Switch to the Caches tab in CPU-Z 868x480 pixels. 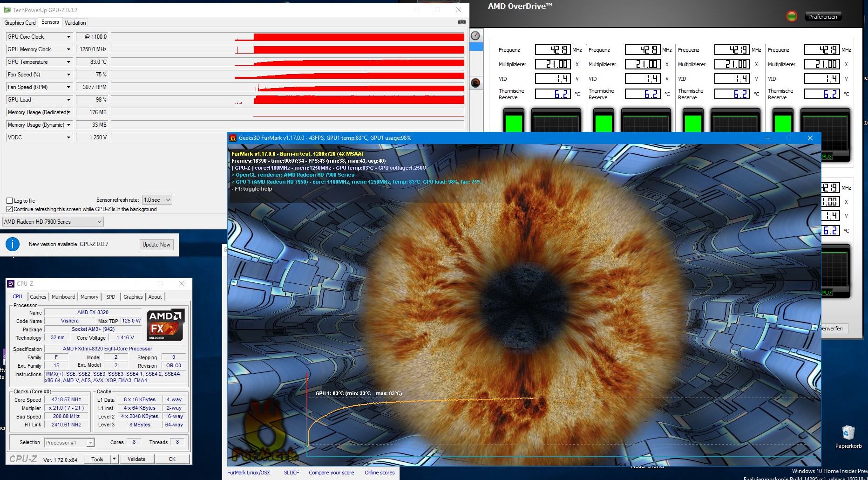[38, 297]
